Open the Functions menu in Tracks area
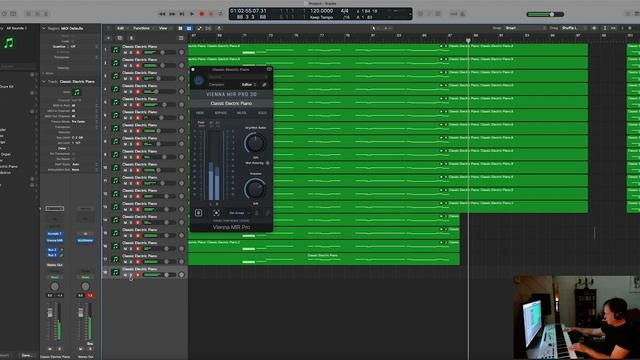 tap(142, 28)
